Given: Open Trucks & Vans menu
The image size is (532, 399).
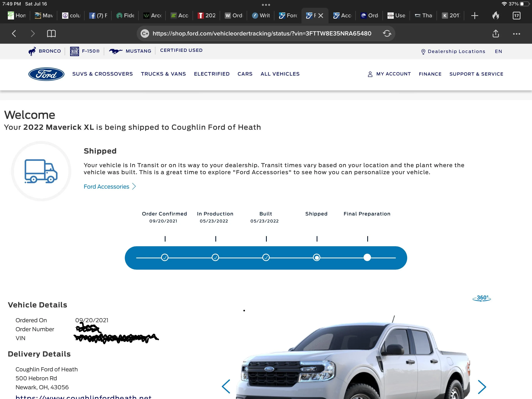Looking at the screenshot, I should 164,74.
